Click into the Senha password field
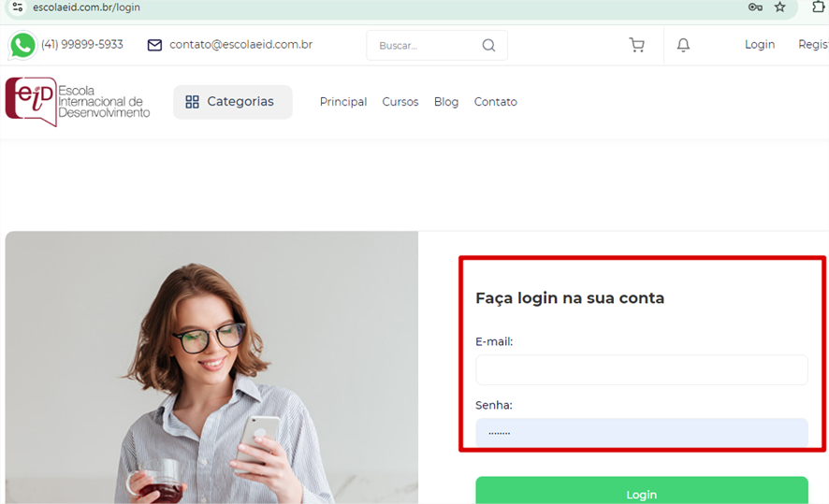 (x=641, y=432)
